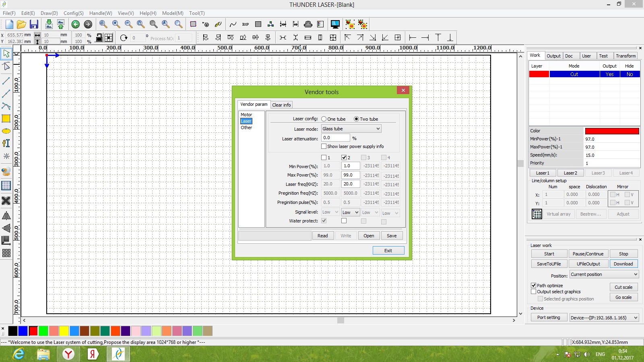Click Exit in the Vendor tools dialog

coord(388,251)
